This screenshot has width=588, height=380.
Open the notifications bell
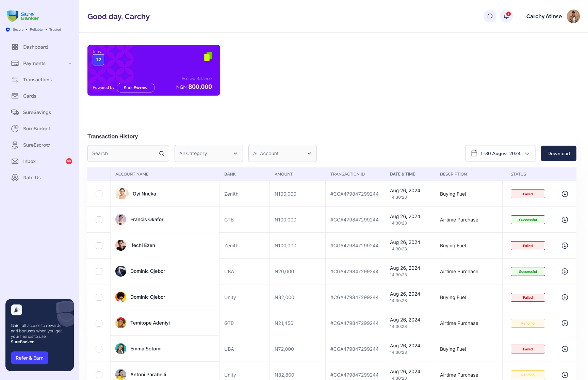pyautogui.click(x=506, y=16)
